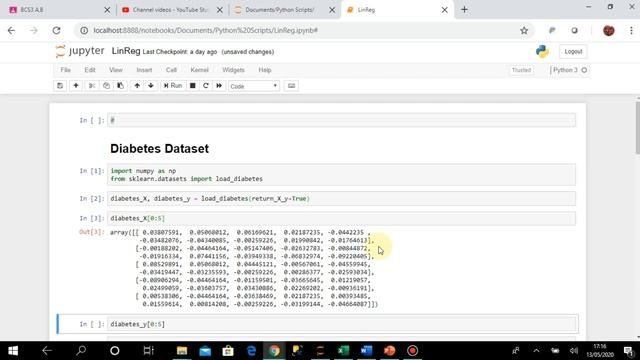Interrupt the kernel with stop icon
The image size is (640, 360).
tap(193, 86)
